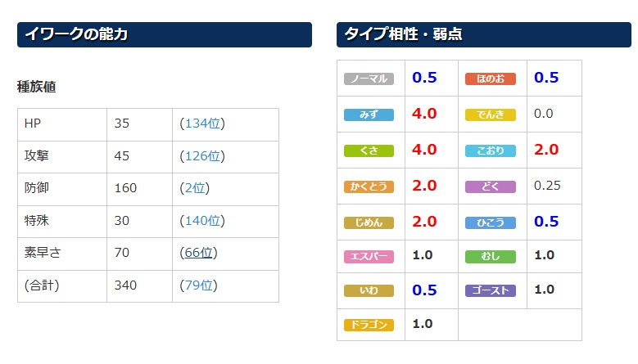This screenshot has width=638, height=364.
Task: Select the かくとう fighting type badge
Action: point(369,186)
